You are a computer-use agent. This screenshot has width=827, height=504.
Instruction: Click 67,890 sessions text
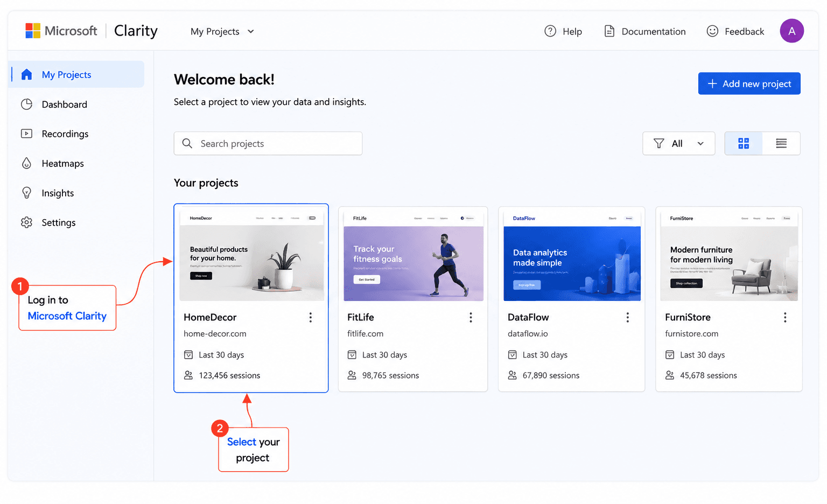click(551, 375)
